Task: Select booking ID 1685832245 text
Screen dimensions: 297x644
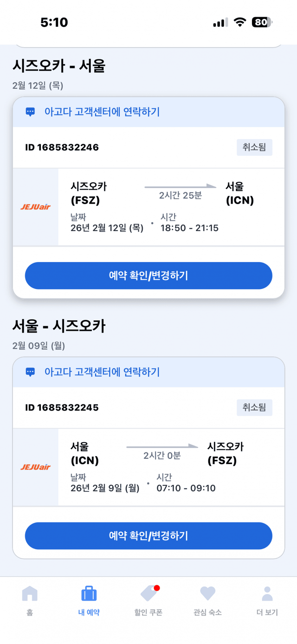Action: (62, 408)
